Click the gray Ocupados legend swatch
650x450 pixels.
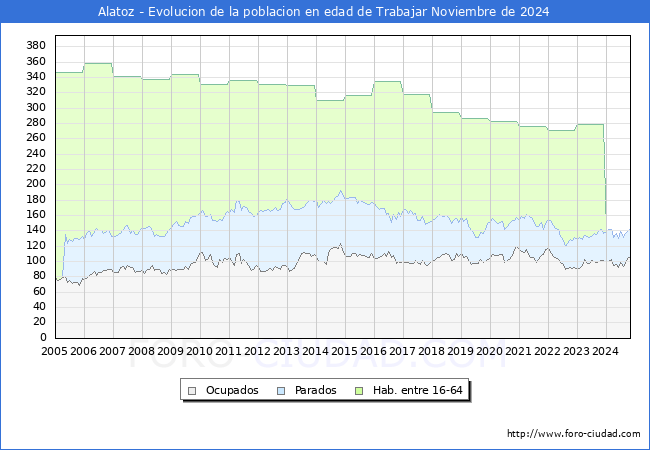click(x=192, y=391)
